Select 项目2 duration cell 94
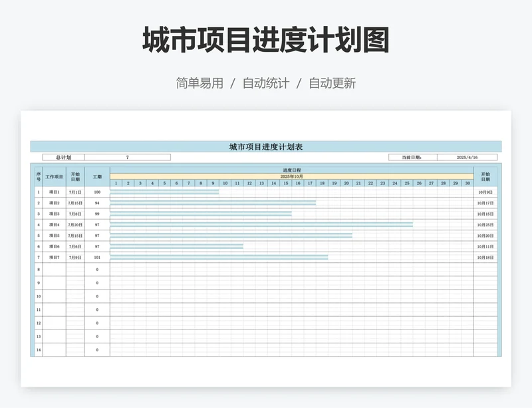 (97, 203)
